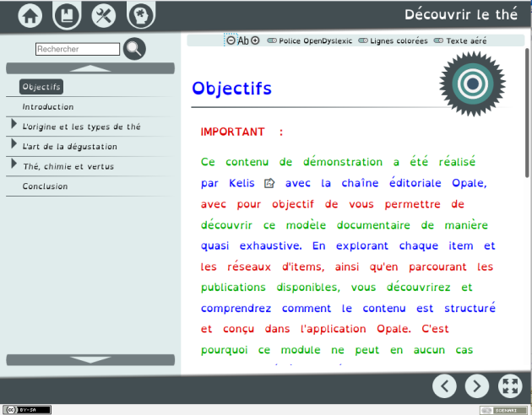Viewport: 532px width, 415px height.
Task: Click the magnifying glass search button
Action: 134,49
